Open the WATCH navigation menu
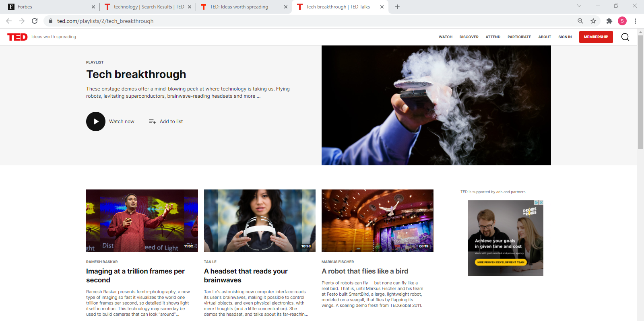Image resolution: width=644 pixels, height=321 pixels. point(446,37)
